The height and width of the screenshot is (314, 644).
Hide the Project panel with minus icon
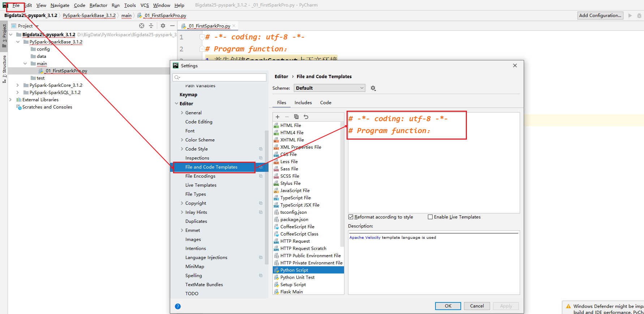172,26
